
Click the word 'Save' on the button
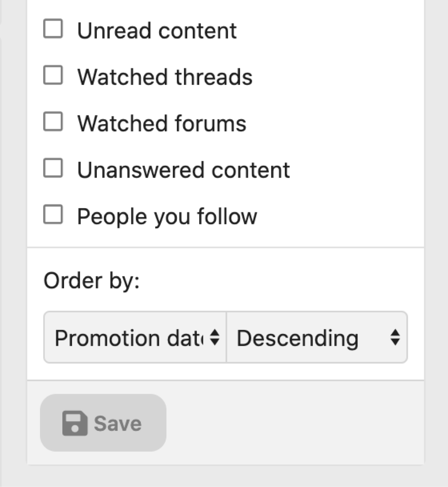(117, 423)
